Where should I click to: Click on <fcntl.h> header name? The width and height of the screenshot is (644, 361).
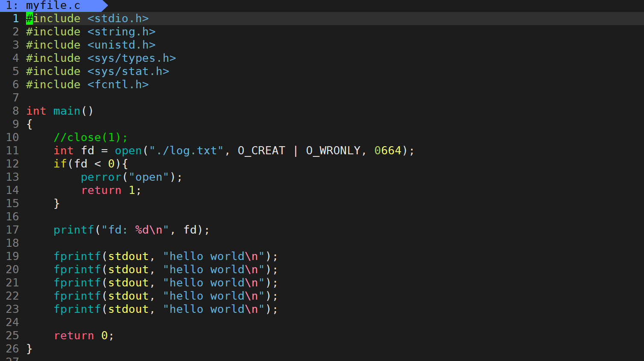(118, 84)
